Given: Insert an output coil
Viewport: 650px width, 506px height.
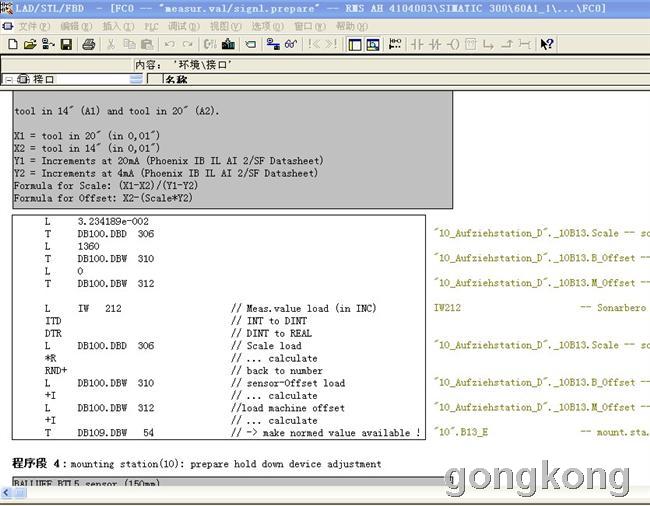Looking at the screenshot, I should [x=453, y=44].
